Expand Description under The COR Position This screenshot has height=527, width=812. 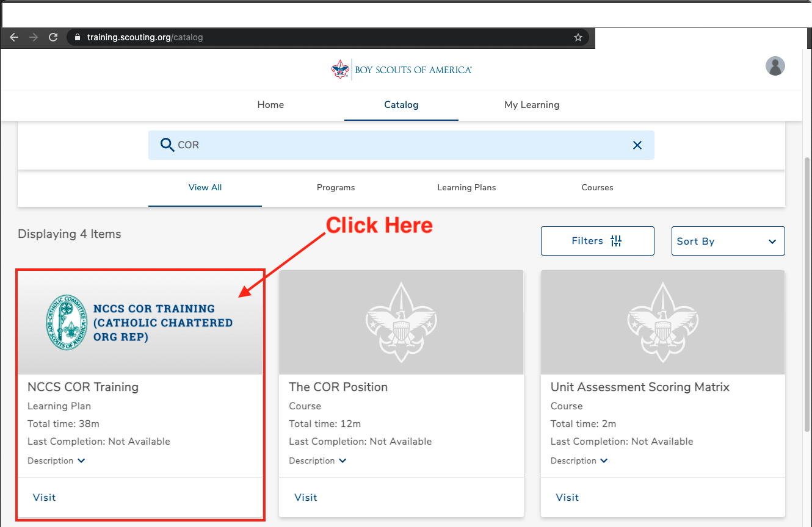(317, 461)
